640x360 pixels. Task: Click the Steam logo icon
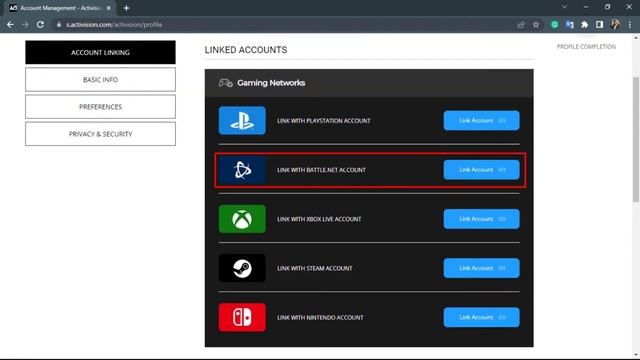242,268
